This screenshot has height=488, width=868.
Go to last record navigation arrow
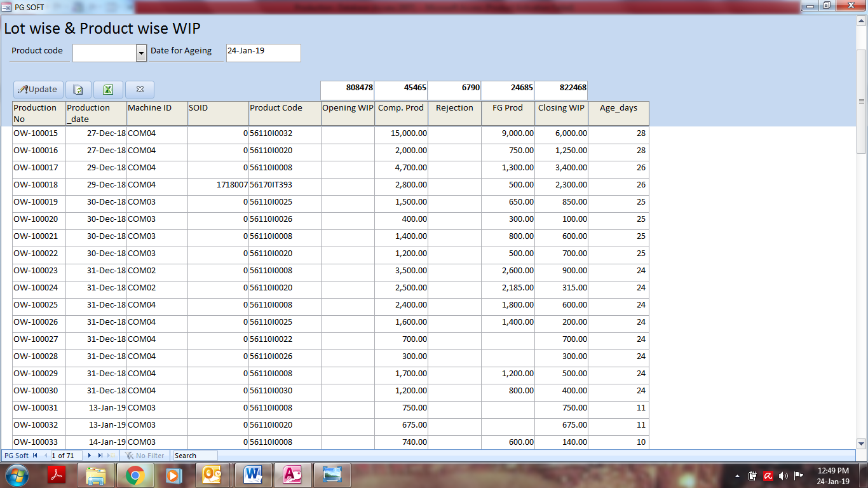[100, 456]
